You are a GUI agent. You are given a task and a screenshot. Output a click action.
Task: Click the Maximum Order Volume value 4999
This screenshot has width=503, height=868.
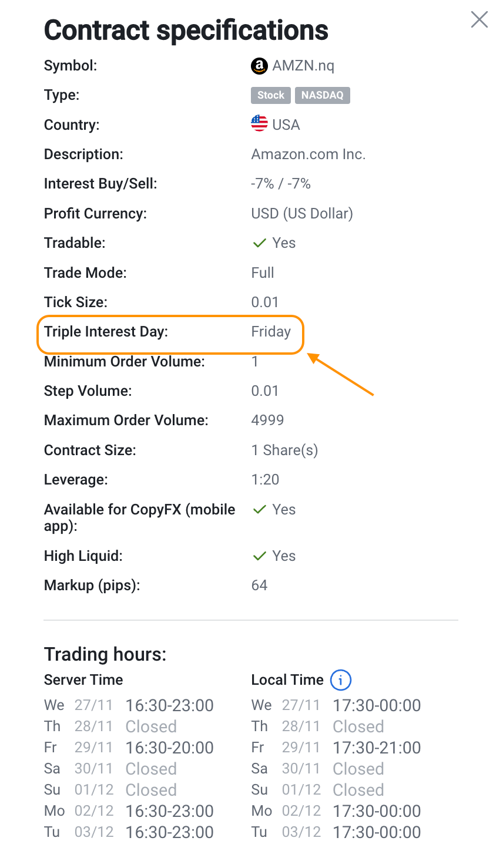point(267,420)
